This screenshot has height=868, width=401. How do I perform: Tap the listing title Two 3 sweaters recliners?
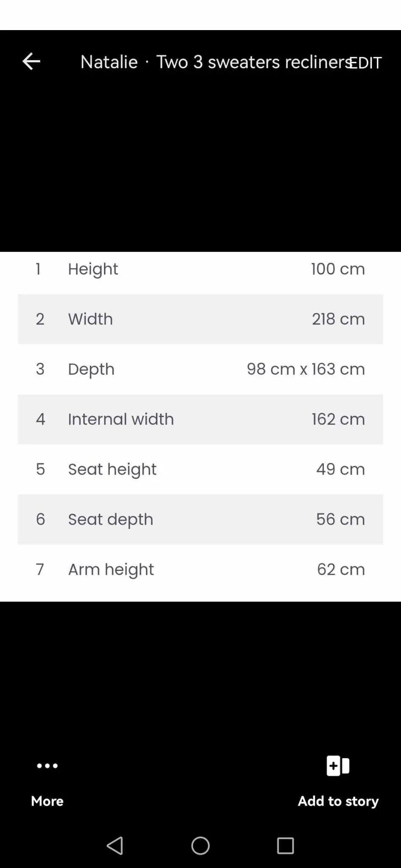[253, 62]
